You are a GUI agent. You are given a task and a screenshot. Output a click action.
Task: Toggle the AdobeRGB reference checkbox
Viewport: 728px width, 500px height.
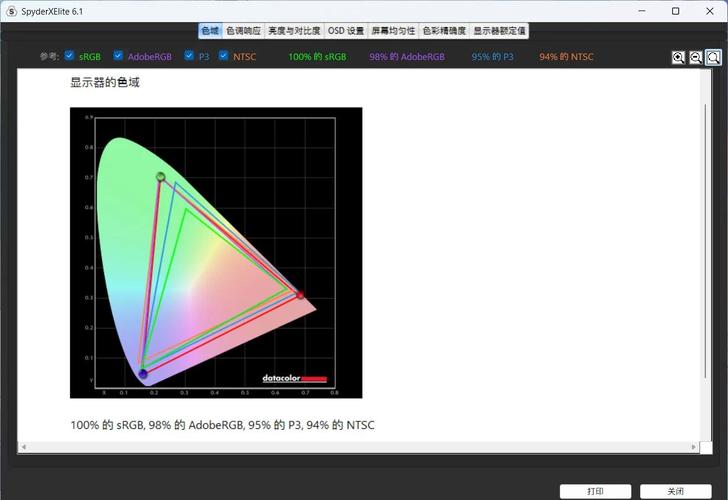coord(118,56)
